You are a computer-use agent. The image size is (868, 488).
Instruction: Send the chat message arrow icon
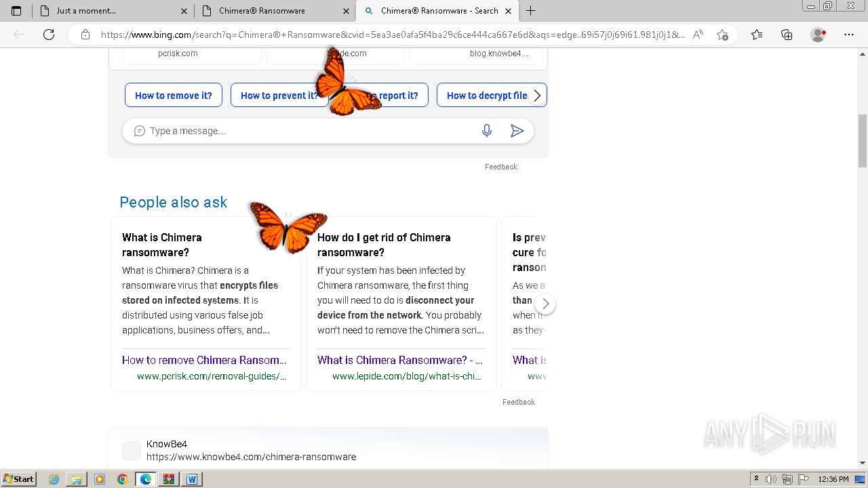coord(517,131)
